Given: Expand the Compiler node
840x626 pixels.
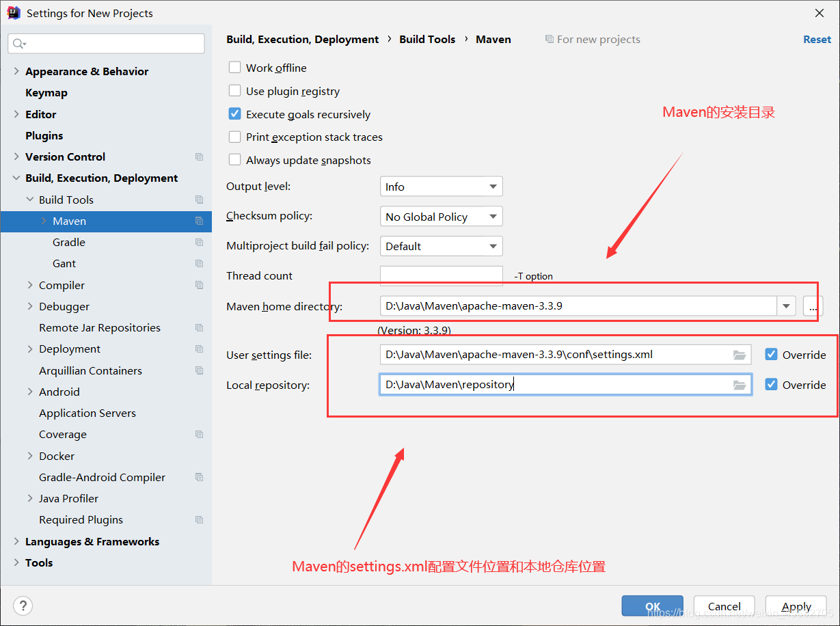Looking at the screenshot, I should pyautogui.click(x=30, y=285).
